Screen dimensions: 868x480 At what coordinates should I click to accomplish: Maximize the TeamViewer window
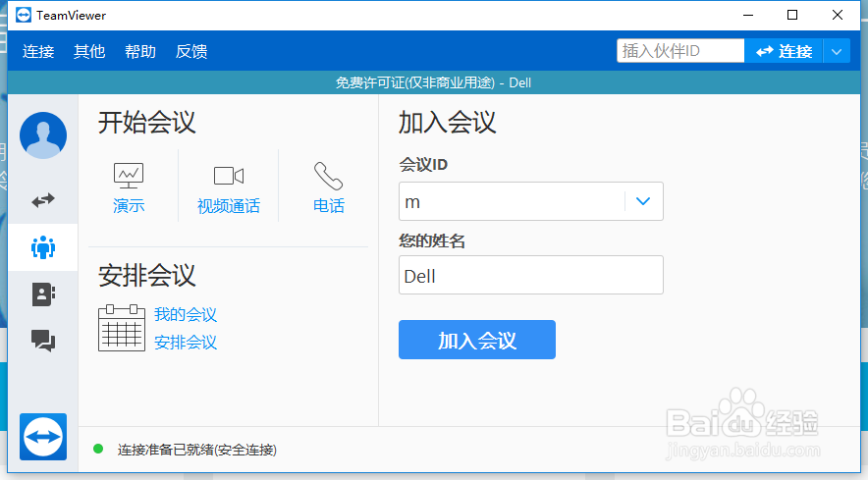[x=792, y=15]
